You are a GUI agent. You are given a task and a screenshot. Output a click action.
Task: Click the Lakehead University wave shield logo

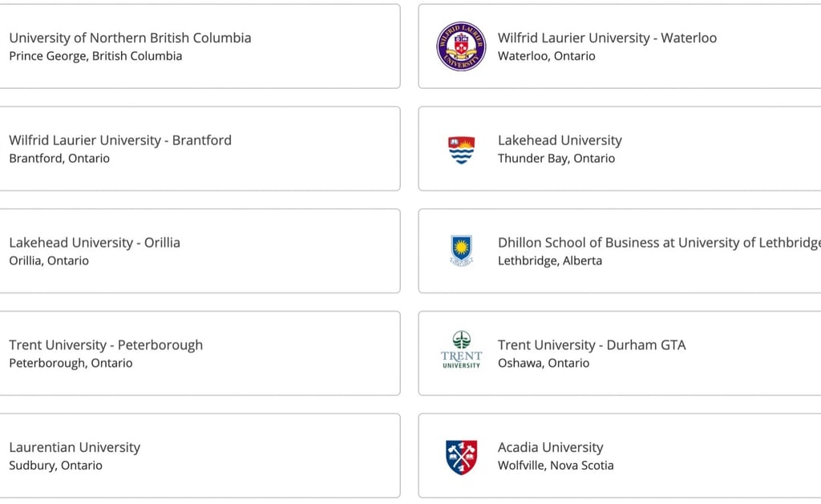pyautogui.click(x=461, y=150)
